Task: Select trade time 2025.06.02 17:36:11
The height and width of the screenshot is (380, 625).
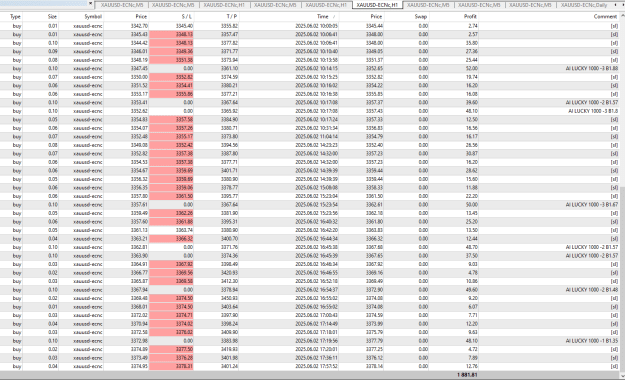Action: pos(316,358)
